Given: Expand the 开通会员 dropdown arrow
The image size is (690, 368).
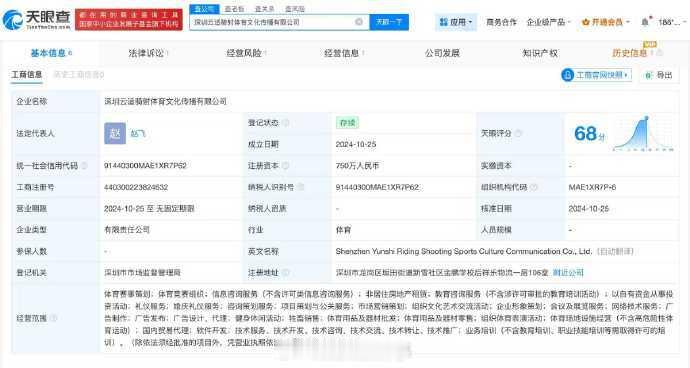Looking at the screenshot, I should 628,22.
